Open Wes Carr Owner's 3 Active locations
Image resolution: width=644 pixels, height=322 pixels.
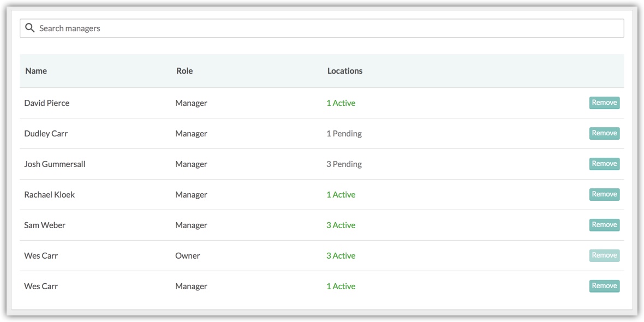pyautogui.click(x=341, y=255)
